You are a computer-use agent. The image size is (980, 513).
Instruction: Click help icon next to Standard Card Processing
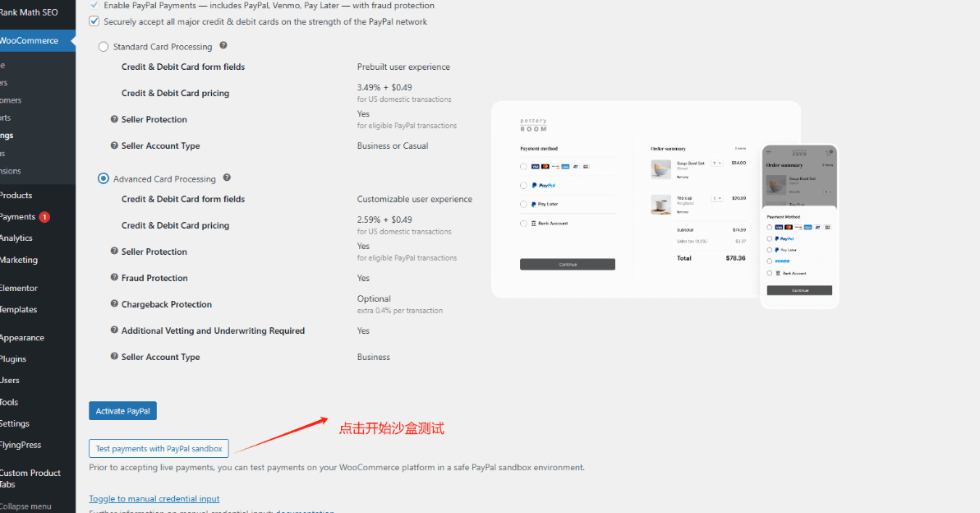[223, 46]
